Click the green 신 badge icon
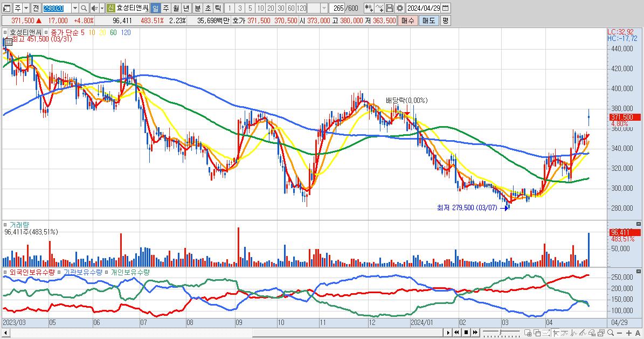Image resolution: width=644 pixels, height=339 pixels. coord(111,8)
